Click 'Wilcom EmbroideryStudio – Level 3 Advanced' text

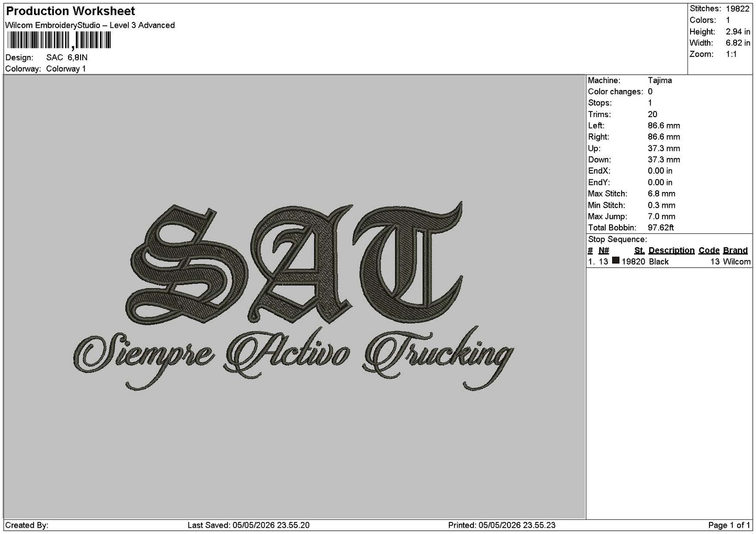90,25
